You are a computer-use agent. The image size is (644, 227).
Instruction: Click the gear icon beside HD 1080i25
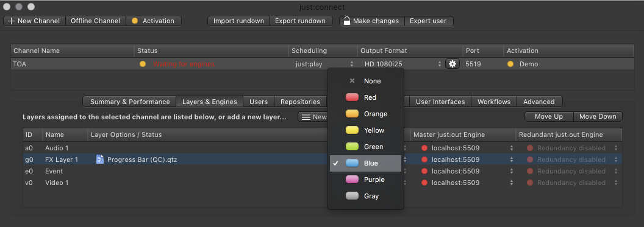pyautogui.click(x=452, y=64)
